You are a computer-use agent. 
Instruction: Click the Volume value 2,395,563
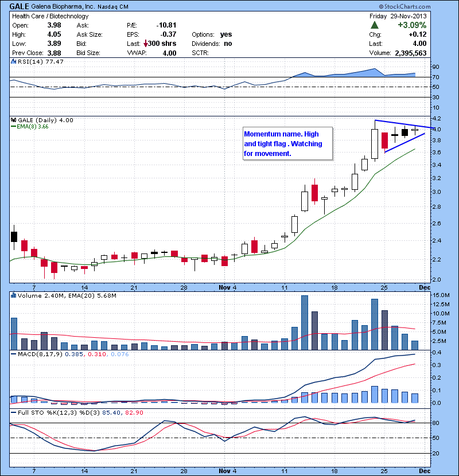point(411,53)
